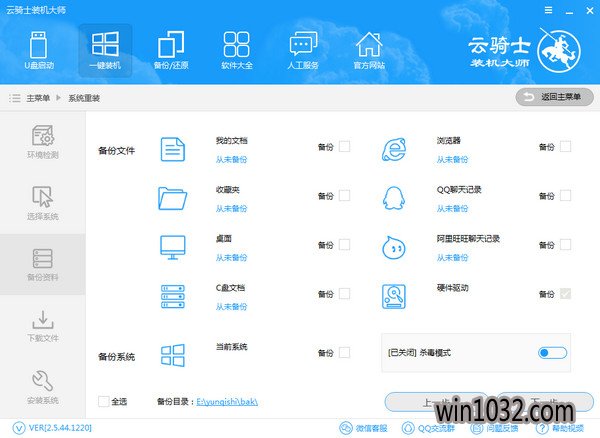Click the 备份系统 section label
600x438 pixels.
point(117,357)
